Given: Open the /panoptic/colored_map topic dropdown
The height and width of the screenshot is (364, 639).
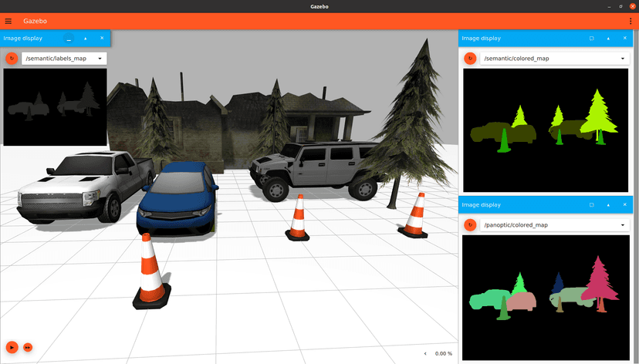Looking at the screenshot, I should pos(553,224).
